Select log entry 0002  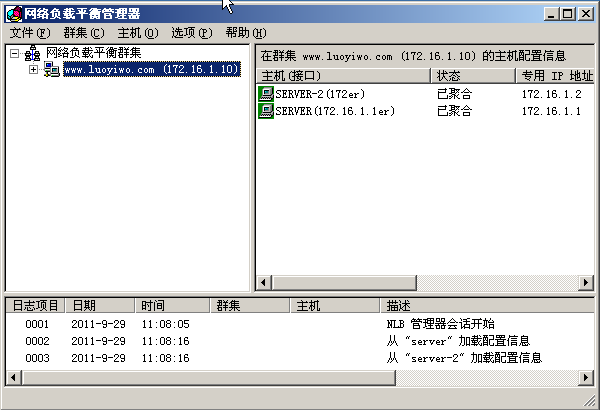coord(300,341)
